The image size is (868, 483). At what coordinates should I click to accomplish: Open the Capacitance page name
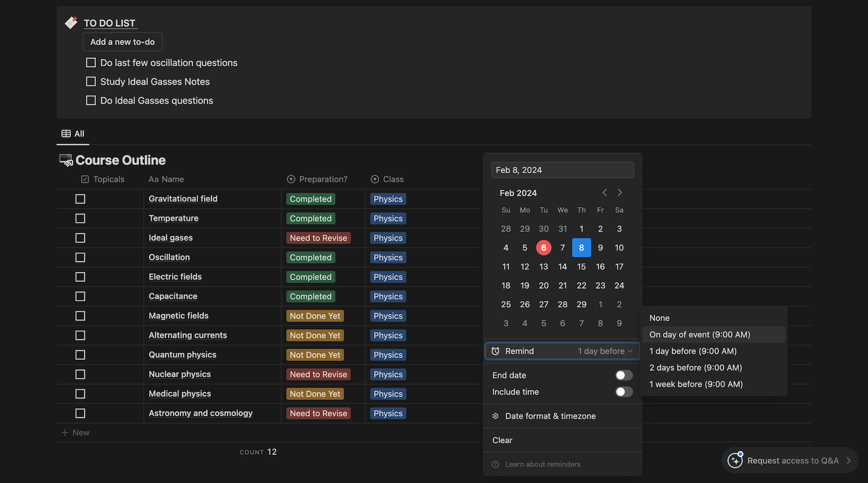pyautogui.click(x=173, y=297)
